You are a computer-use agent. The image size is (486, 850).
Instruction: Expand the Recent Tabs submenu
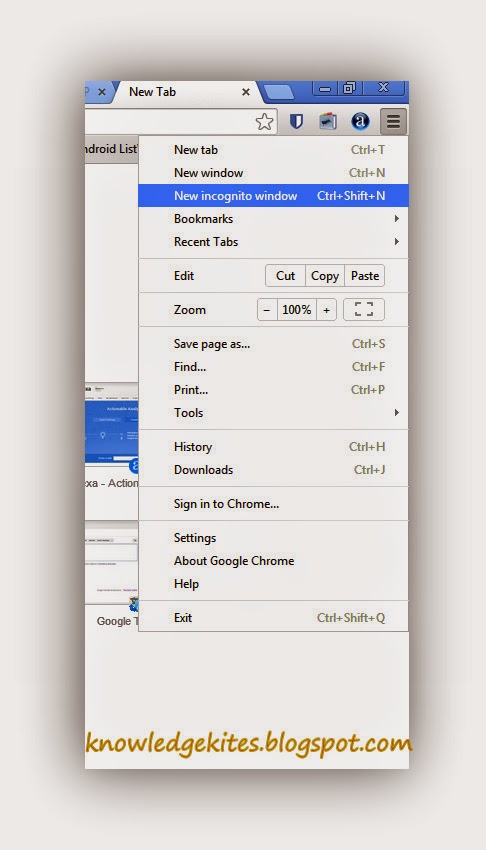pyautogui.click(x=274, y=242)
